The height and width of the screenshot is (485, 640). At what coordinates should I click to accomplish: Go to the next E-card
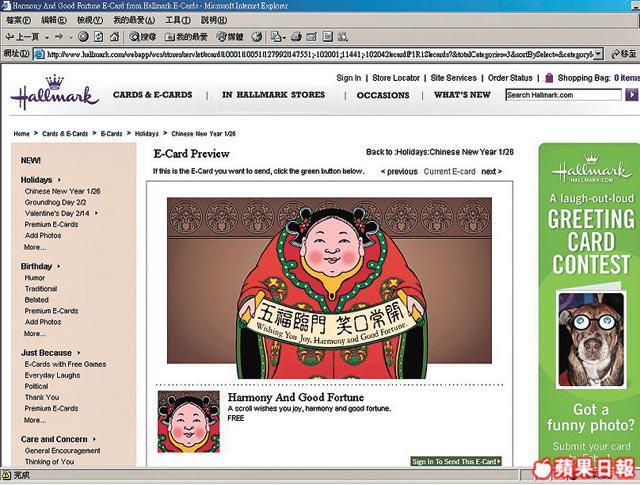[491, 171]
